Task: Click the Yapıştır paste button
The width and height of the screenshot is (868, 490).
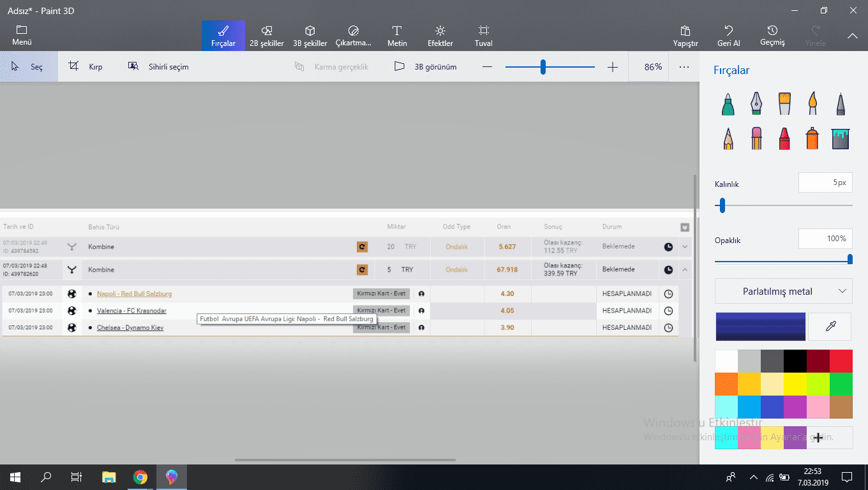Action: (x=685, y=36)
